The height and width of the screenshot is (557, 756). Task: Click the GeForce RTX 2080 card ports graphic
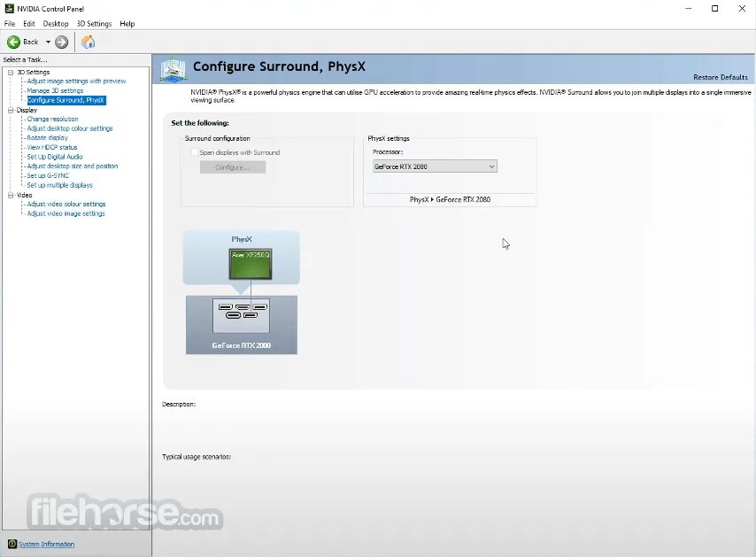pos(241,315)
